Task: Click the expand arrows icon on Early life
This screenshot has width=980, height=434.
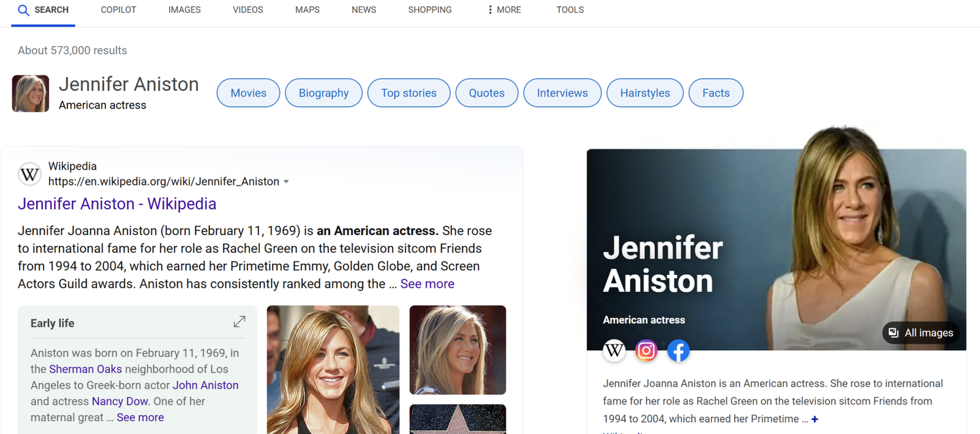Action: (239, 322)
